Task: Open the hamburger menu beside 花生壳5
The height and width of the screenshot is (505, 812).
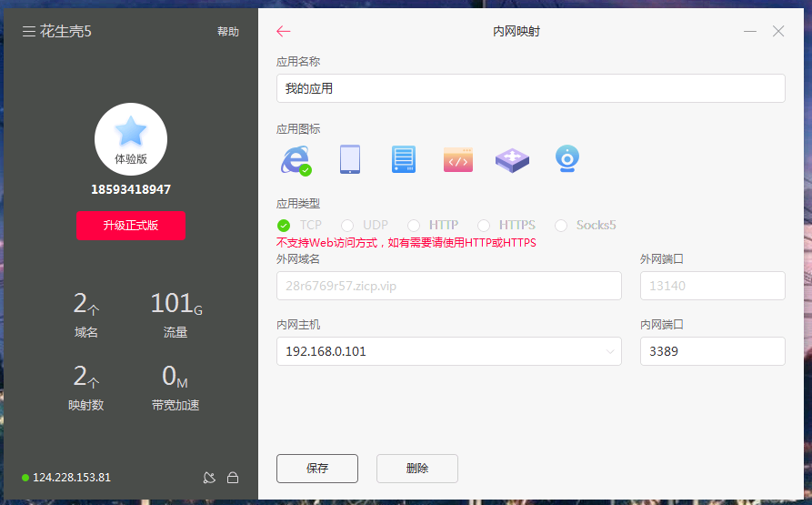Action: click(29, 32)
